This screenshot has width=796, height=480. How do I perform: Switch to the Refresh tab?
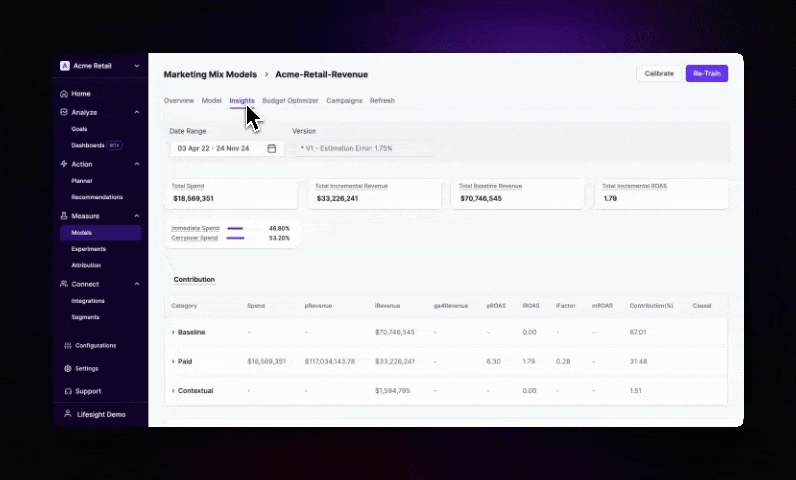[382, 100]
